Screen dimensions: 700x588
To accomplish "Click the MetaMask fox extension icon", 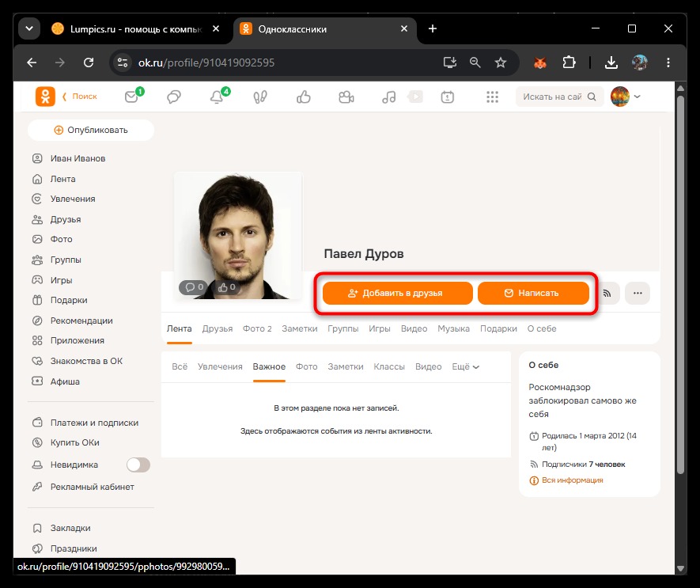I will tap(539, 63).
